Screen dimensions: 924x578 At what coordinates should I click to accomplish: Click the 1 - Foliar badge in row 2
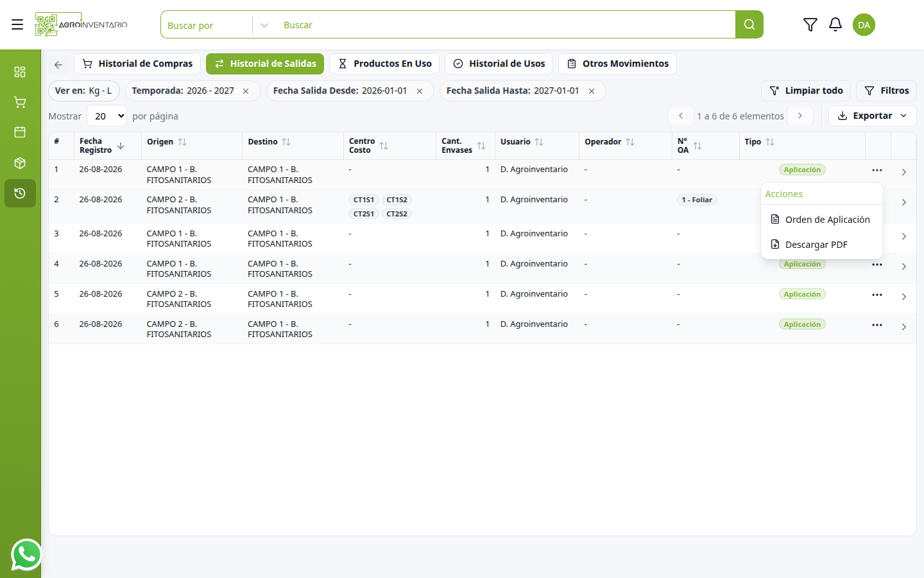click(697, 200)
